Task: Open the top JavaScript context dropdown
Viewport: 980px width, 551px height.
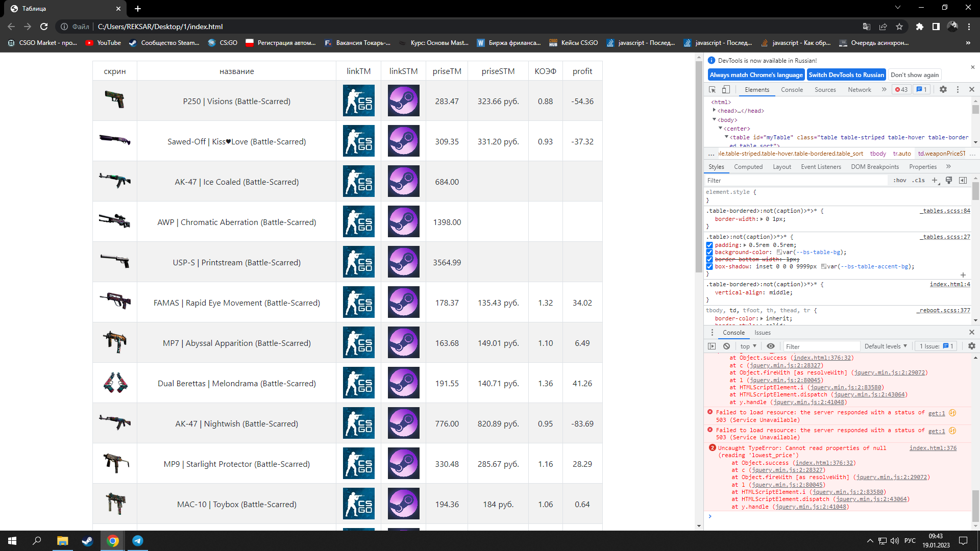Action: click(x=749, y=346)
